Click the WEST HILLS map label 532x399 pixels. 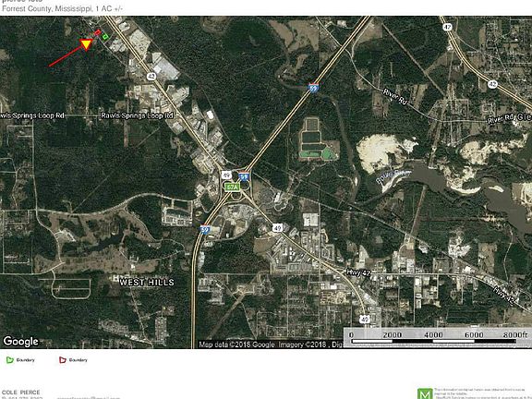click(147, 282)
